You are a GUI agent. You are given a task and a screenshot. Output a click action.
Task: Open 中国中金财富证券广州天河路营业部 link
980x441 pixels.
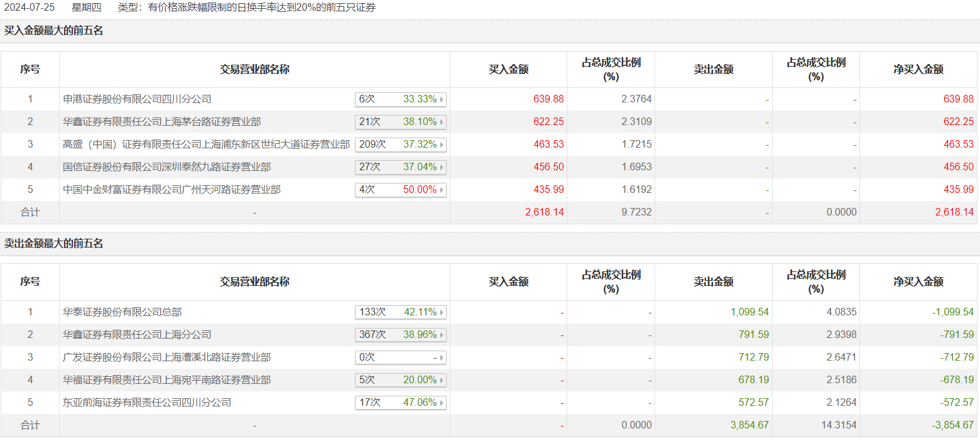coord(171,190)
